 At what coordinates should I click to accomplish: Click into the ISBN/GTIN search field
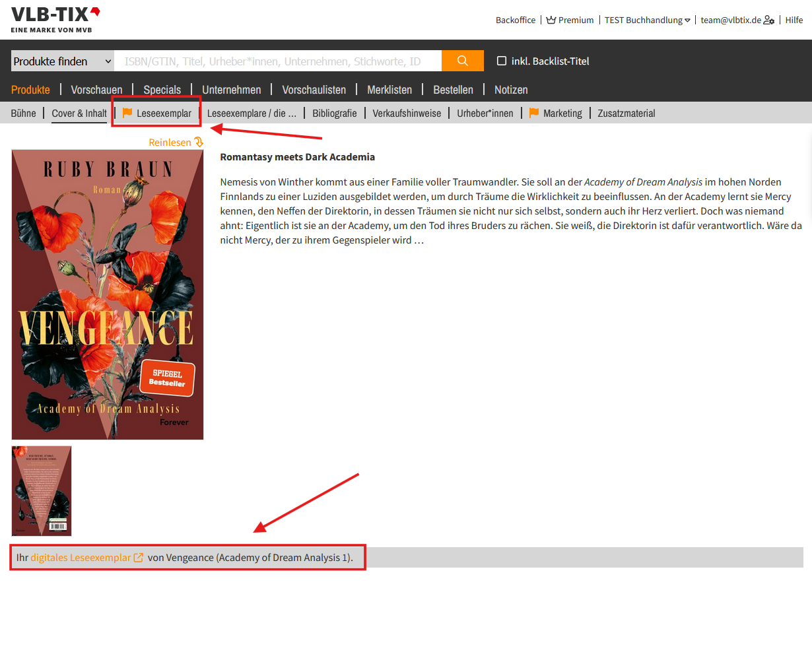point(278,61)
